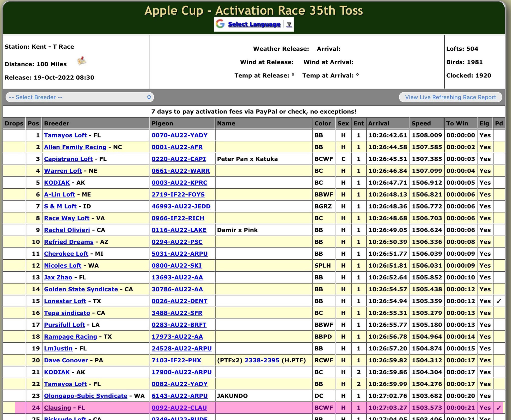The height and width of the screenshot is (420, 511).
Task: Open pigeon 0966-IF22-RICH link
Action: pos(178,218)
